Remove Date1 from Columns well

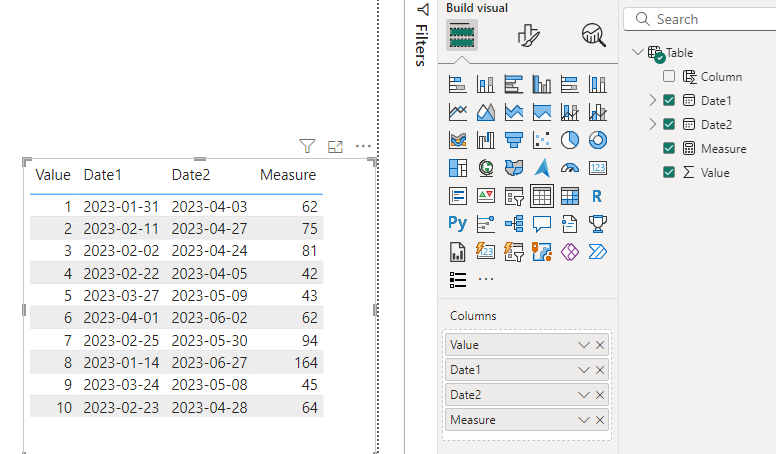coord(600,370)
